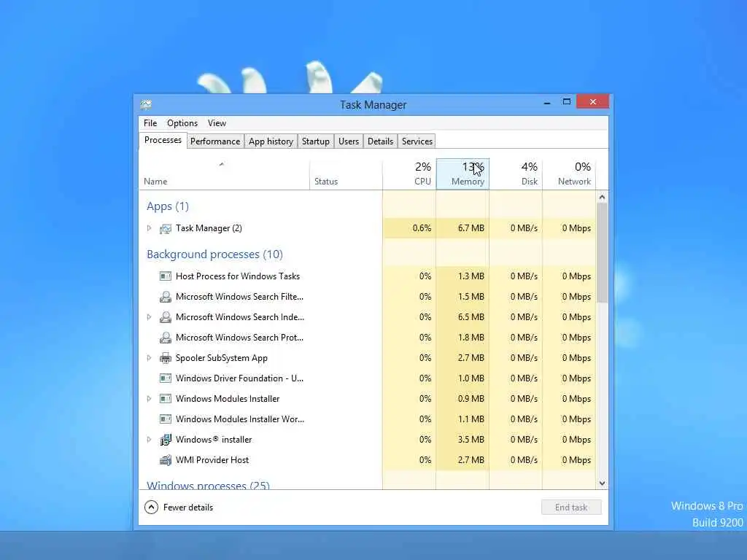Switch to the Startup tab
Screen dimensions: 747x560
click(x=315, y=141)
